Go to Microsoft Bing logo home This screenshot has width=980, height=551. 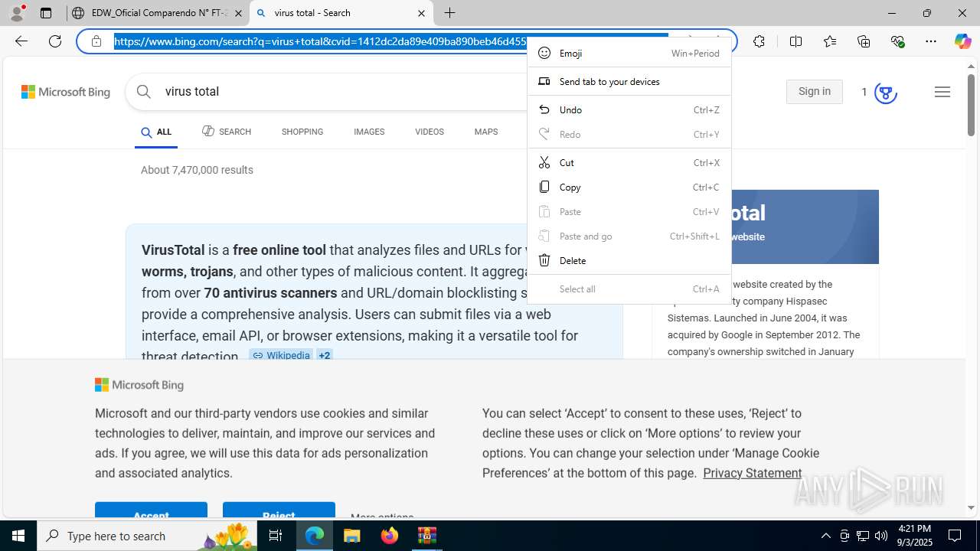(66, 92)
